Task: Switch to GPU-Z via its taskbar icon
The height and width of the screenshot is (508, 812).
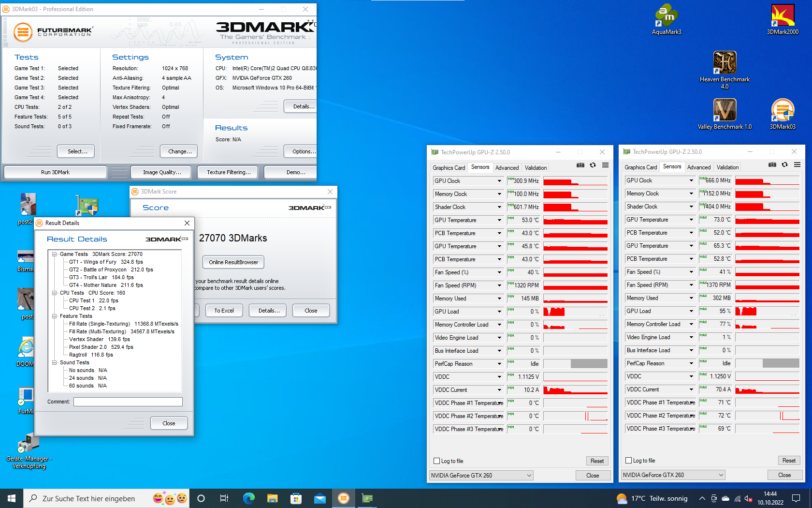Action: tap(367, 498)
